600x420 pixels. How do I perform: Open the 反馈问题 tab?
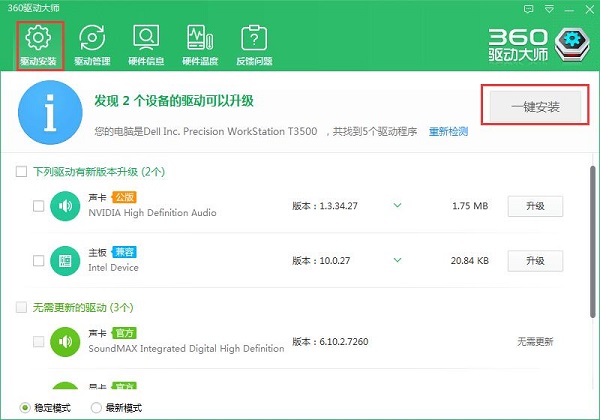pos(254,45)
